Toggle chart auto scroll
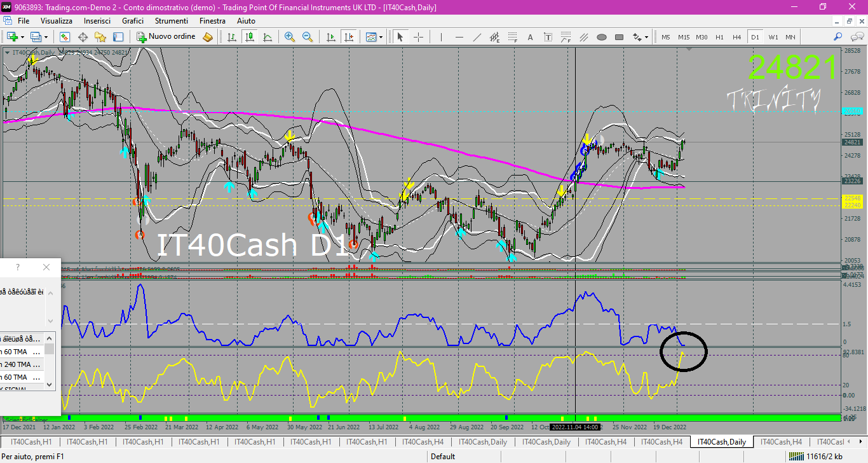The width and height of the screenshot is (868, 463). 330,37
